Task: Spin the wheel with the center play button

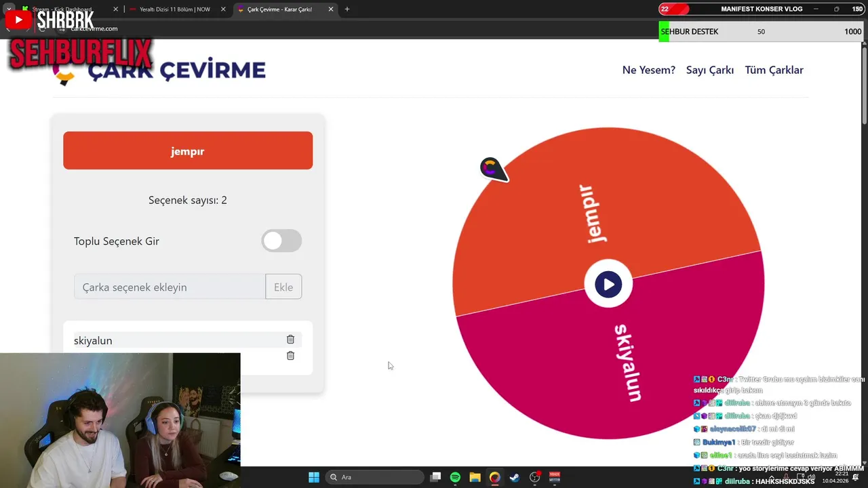Action: tap(608, 284)
